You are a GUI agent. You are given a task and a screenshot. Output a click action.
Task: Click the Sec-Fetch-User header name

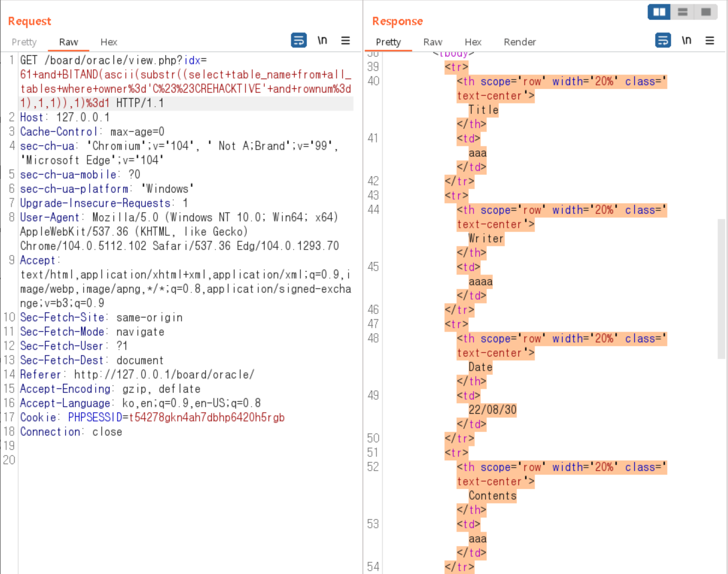tap(62, 346)
